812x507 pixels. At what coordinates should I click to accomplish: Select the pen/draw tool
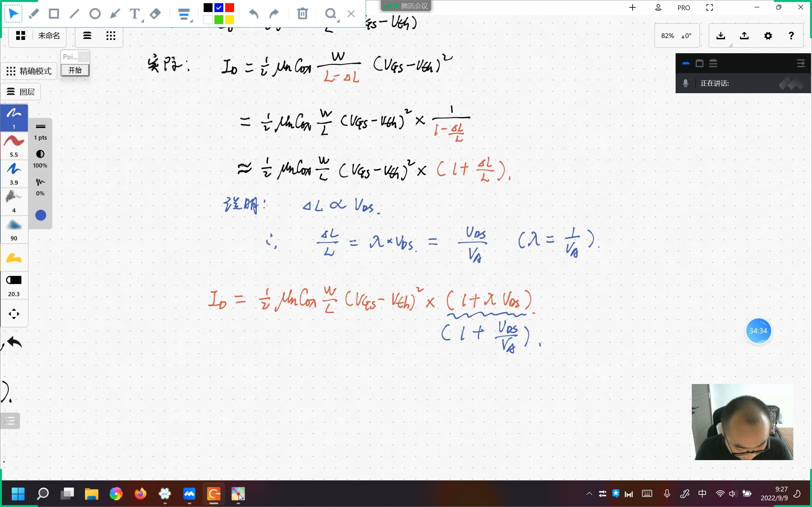point(33,13)
